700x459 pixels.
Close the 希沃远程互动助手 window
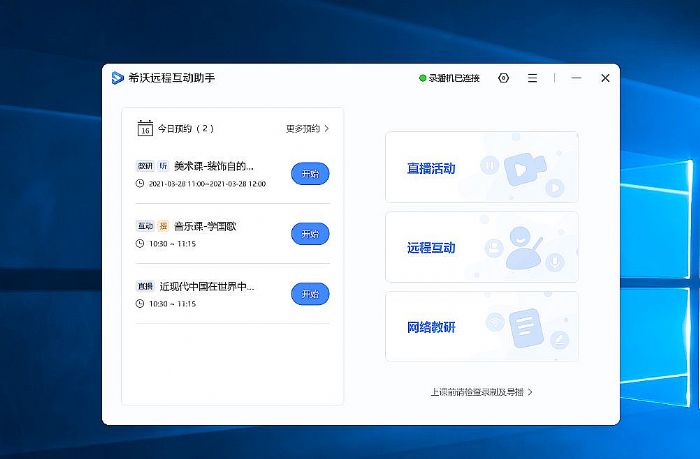605,78
